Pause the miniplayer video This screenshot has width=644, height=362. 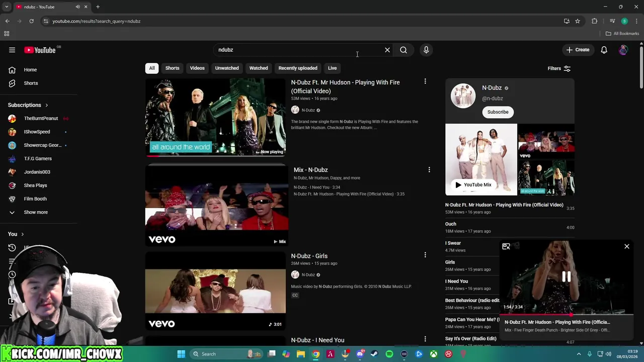click(x=567, y=277)
